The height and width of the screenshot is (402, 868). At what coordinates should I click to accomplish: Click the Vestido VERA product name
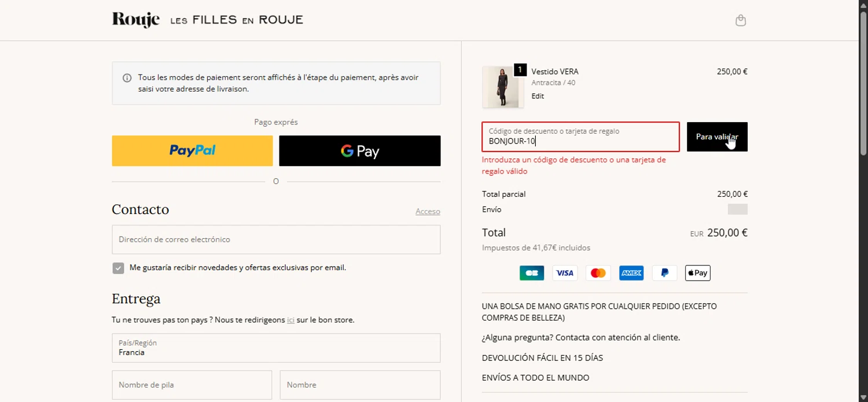[554, 72]
